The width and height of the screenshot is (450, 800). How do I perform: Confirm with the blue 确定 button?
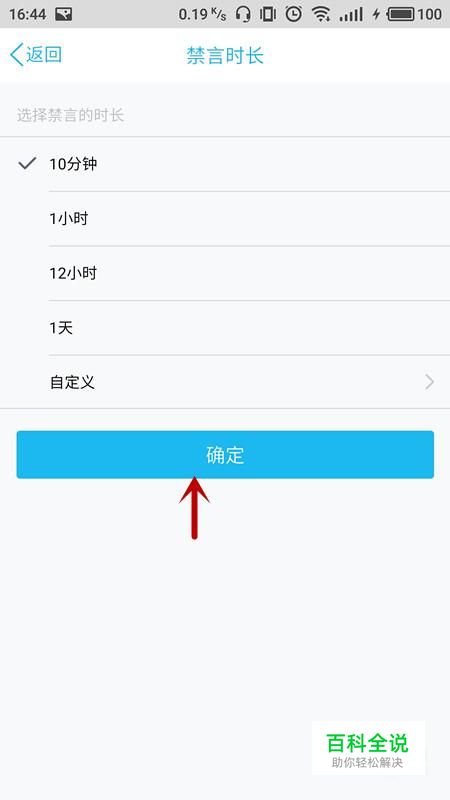225,455
